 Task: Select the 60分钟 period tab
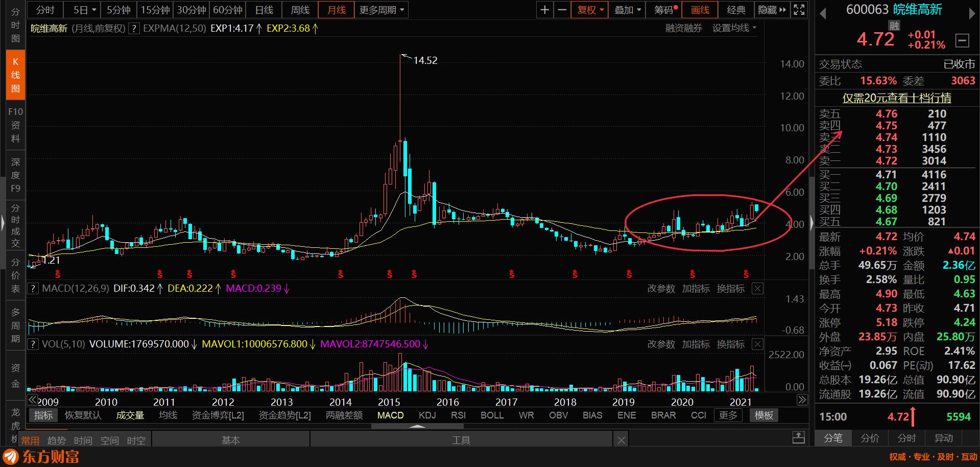pyautogui.click(x=228, y=10)
